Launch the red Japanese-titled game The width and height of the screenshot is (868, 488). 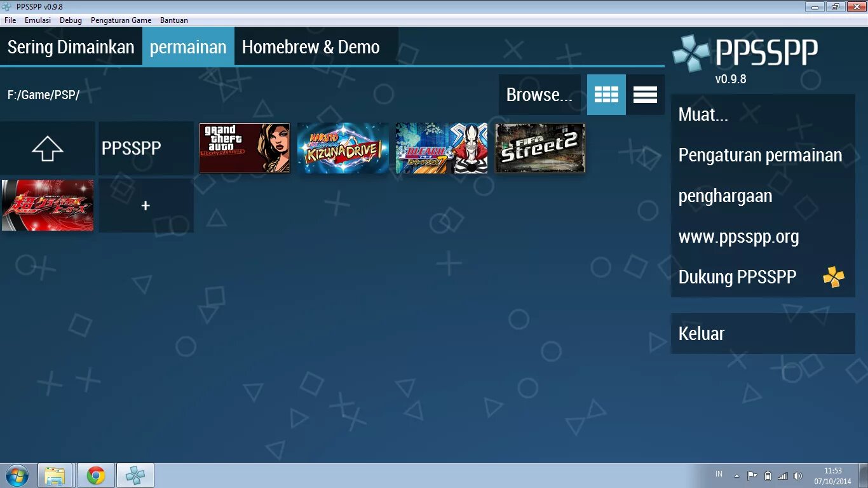[48, 205]
